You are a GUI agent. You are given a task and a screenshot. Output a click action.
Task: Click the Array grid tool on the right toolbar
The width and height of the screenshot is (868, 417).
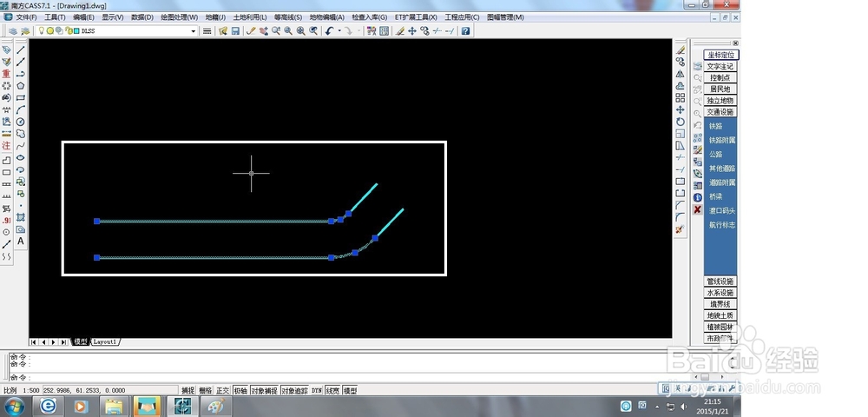click(x=681, y=97)
